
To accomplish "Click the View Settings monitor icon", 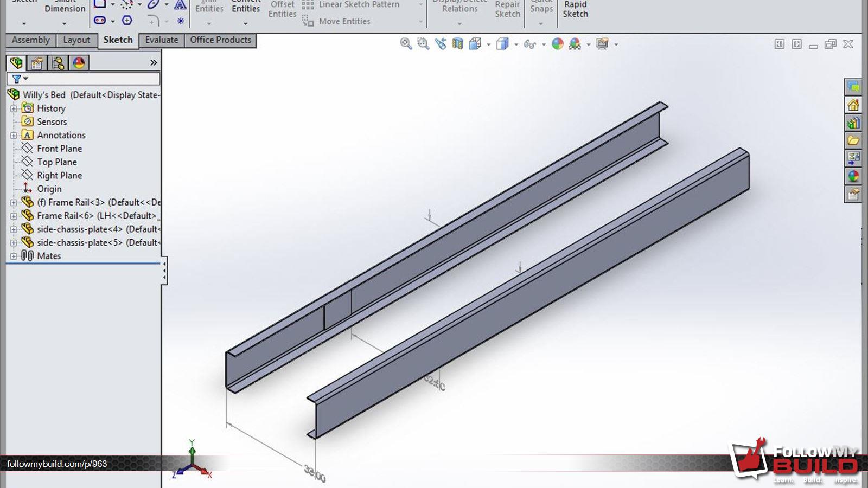I will coord(602,44).
